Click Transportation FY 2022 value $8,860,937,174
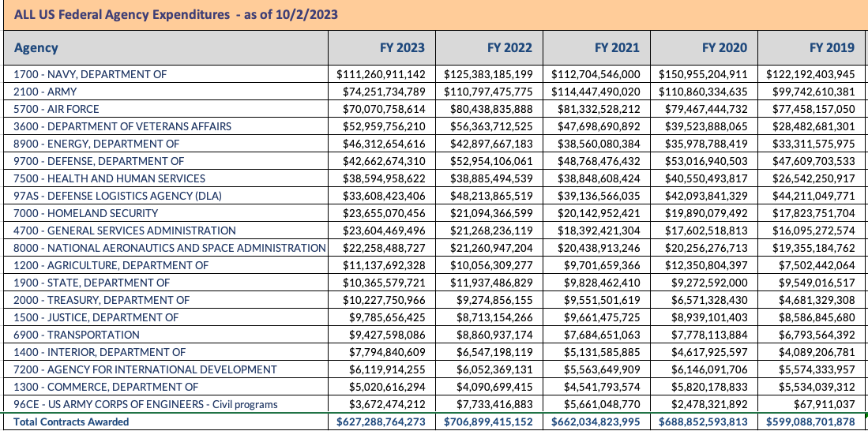The width and height of the screenshot is (868, 431). (x=495, y=335)
